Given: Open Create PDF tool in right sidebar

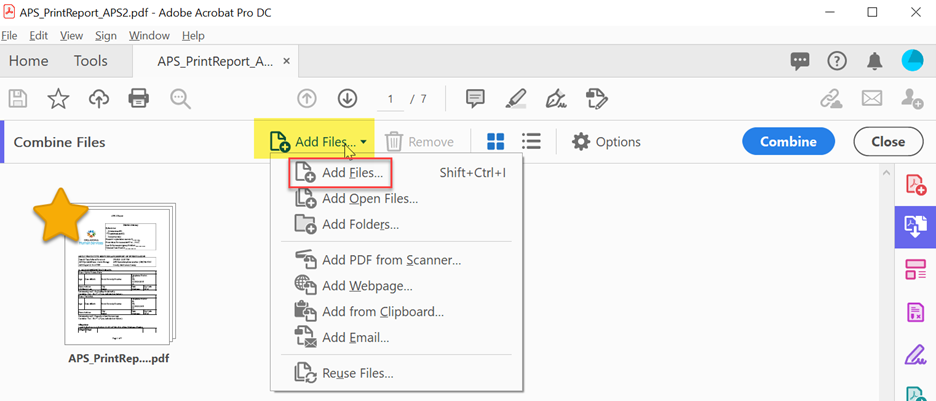Looking at the screenshot, I should (916, 184).
